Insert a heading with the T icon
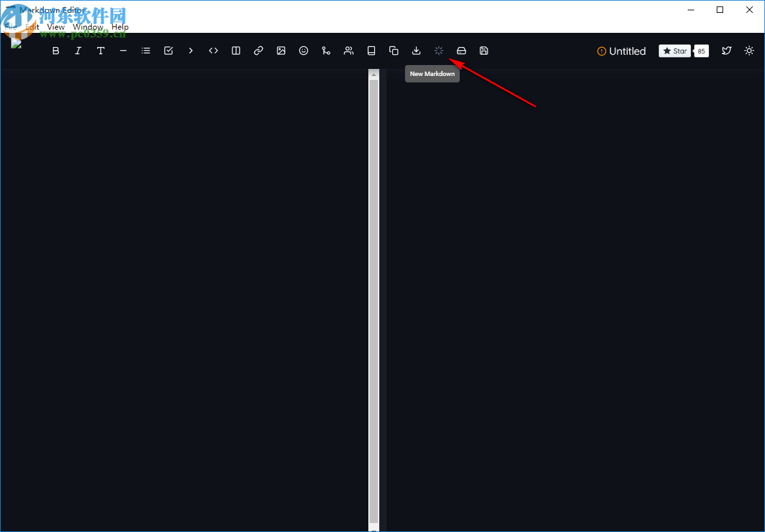The height and width of the screenshot is (532, 765). [100, 50]
